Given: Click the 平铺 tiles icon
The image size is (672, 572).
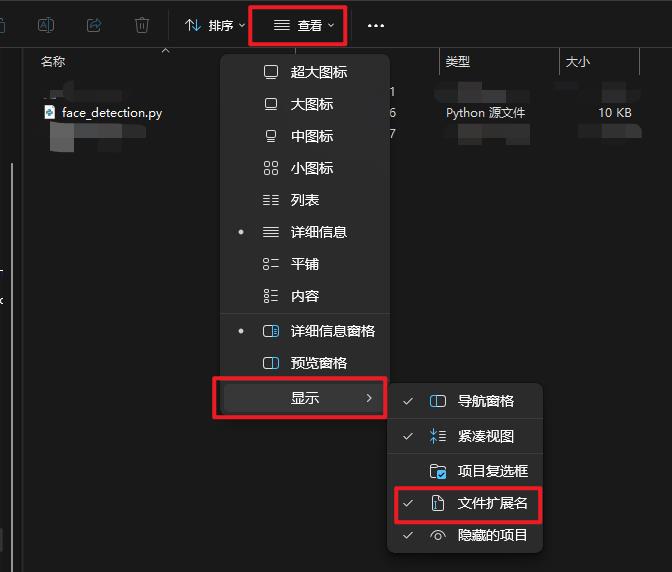Looking at the screenshot, I should click(x=271, y=264).
